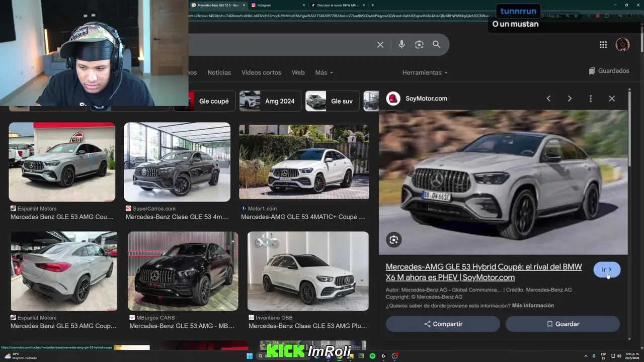Viewport: 644px width, 362px height.
Task: Open the Google account avatar menu
Action: (x=622, y=45)
